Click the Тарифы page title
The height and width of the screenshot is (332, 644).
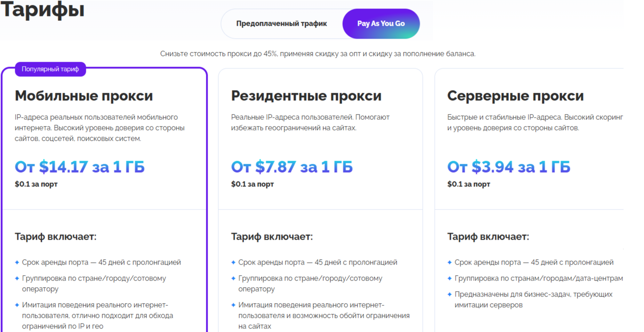[43, 10]
